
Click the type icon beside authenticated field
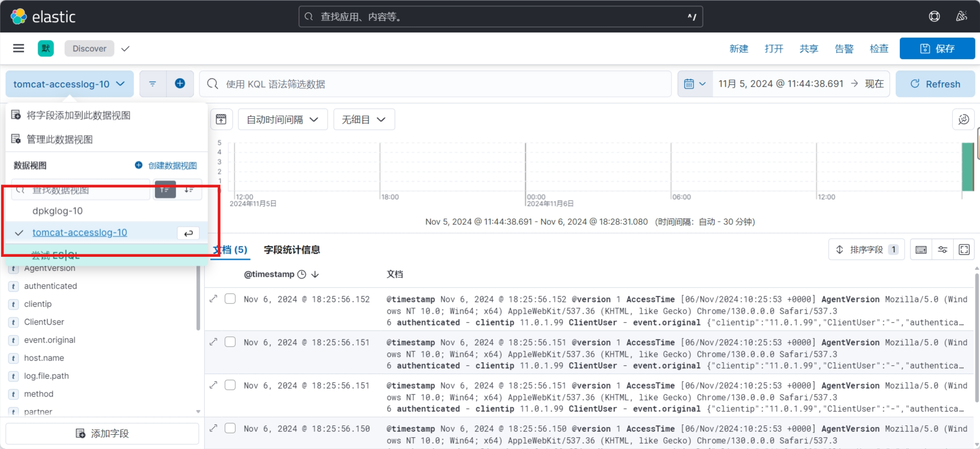pyautogui.click(x=13, y=286)
